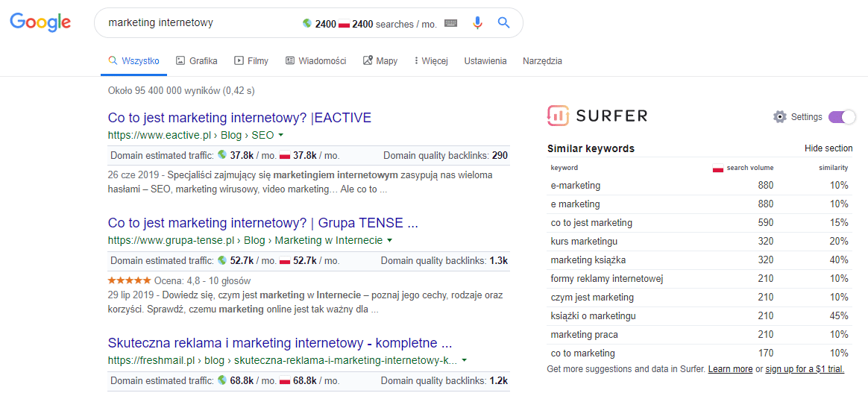Select keyword 'czym jest marketing'

(x=592, y=298)
